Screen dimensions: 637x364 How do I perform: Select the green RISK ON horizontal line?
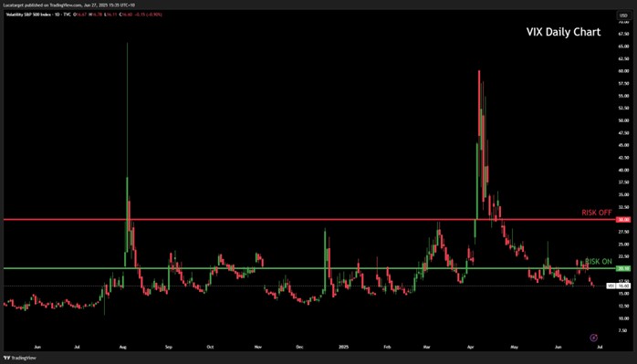pyautogui.click(x=310, y=268)
